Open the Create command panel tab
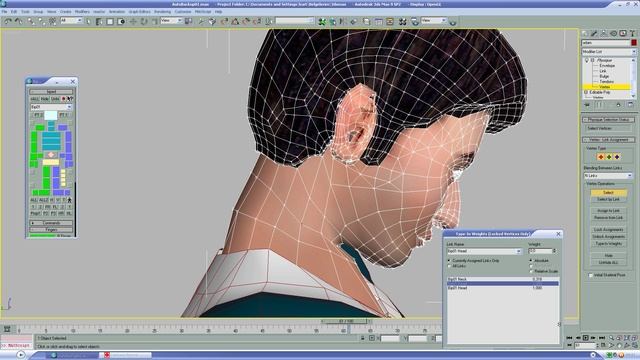Image resolution: width=640 pixels, height=360 pixels. [x=585, y=33]
